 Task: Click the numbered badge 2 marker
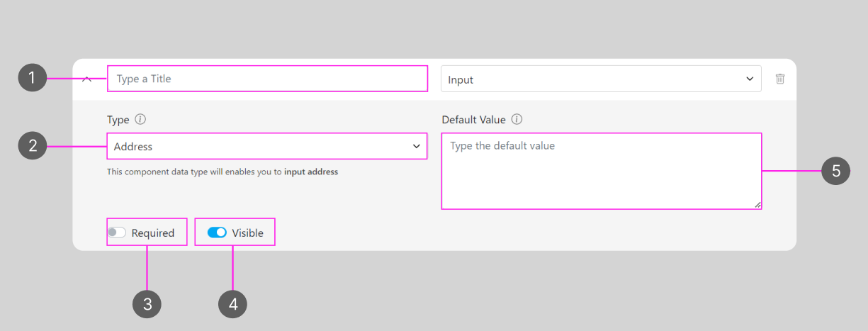(32, 147)
